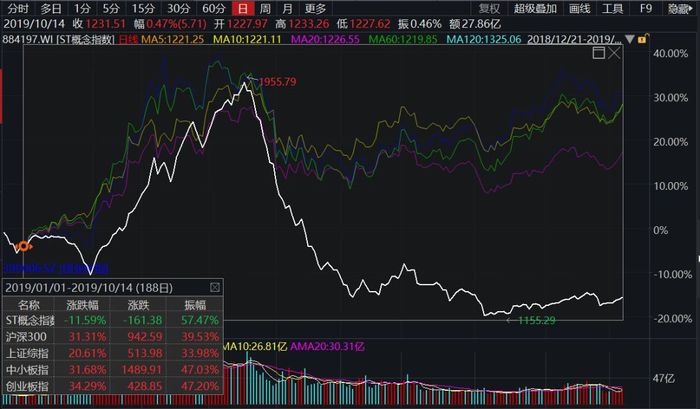Toggle the yellow lock icon
The height and width of the screenshot is (409, 700).
[x=642, y=39]
